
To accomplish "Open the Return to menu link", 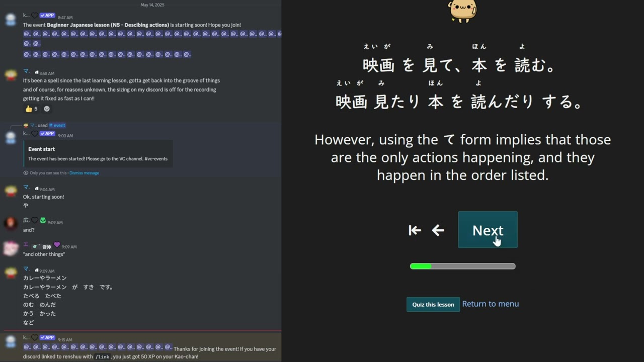I will 491,304.
